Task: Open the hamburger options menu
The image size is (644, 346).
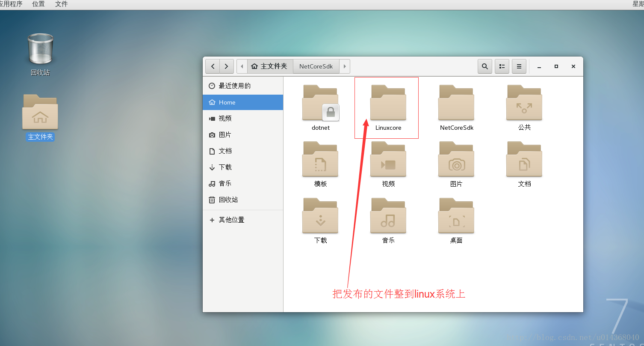Action: pos(519,66)
